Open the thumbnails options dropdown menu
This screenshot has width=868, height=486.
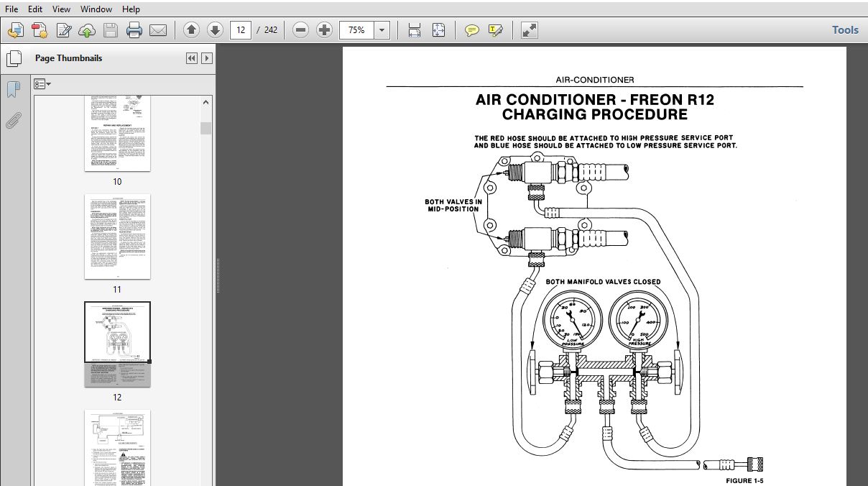coord(42,84)
